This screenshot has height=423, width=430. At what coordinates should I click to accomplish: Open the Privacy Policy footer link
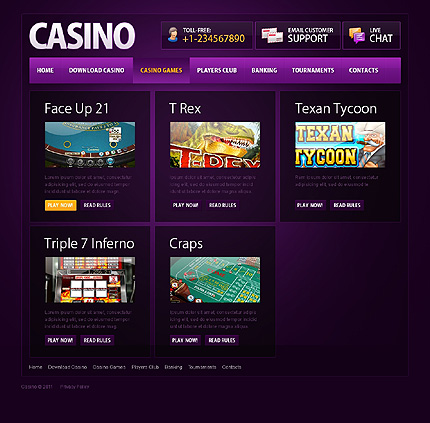click(x=75, y=387)
